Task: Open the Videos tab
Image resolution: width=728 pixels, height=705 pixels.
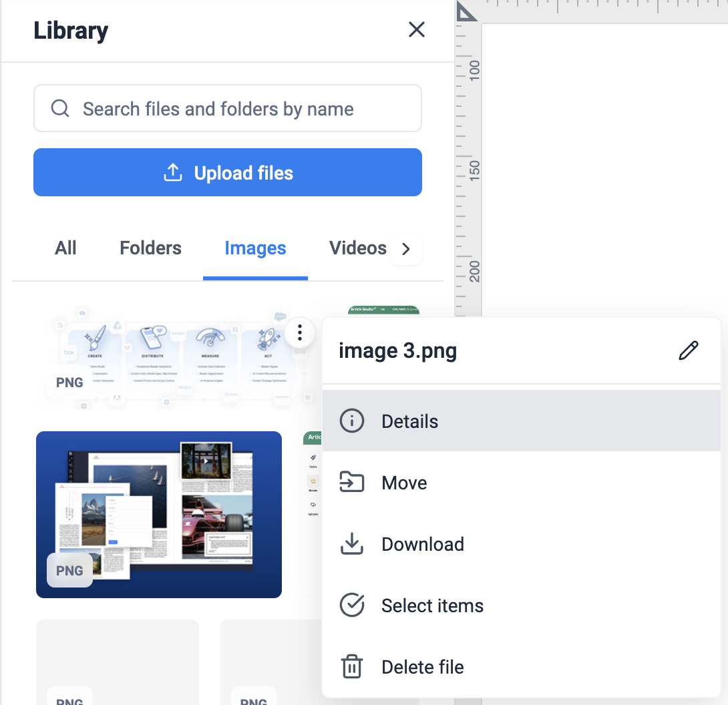Action: coord(357,248)
